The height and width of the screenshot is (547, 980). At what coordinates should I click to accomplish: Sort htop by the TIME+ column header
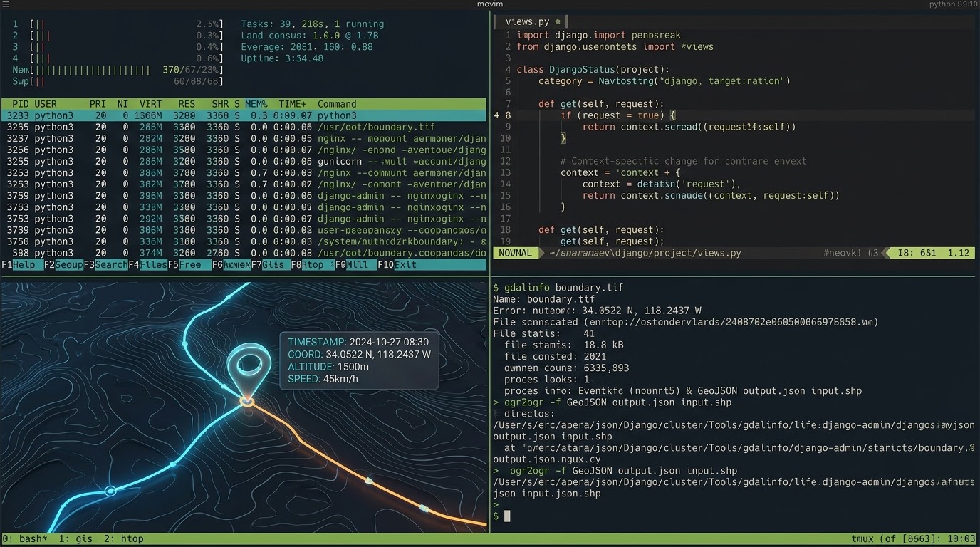pyautogui.click(x=293, y=104)
